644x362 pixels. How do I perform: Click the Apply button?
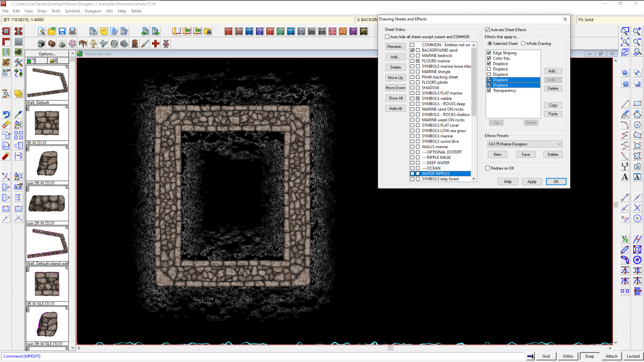[x=532, y=182]
